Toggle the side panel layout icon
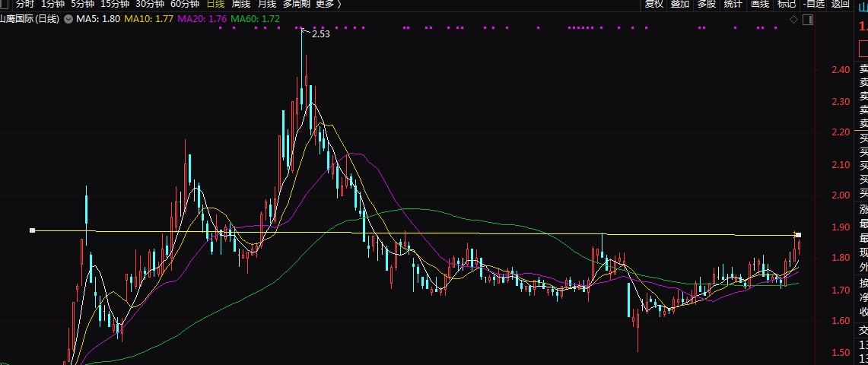The width and height of the screenshot is (868, 365). coord(808,20)
